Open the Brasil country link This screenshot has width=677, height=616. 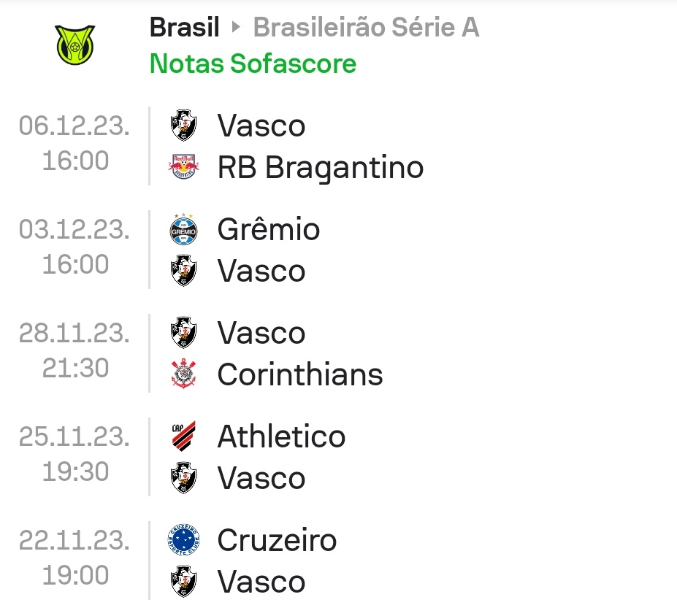coord(184,28)
